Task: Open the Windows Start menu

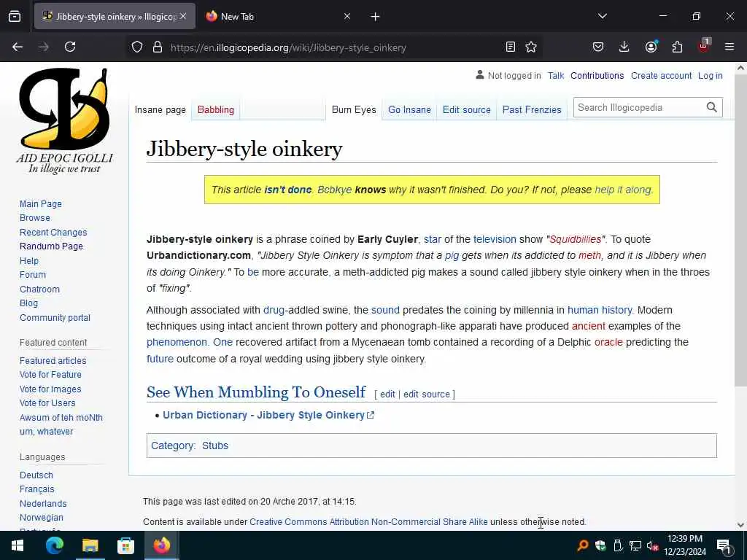Action: tap(18, 545)
